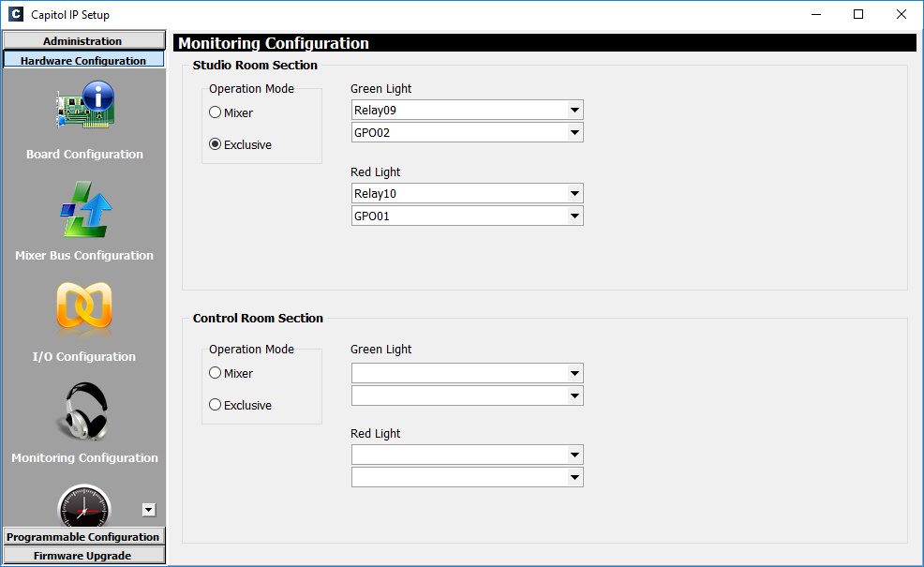Click the Capitol IP Setup app logo
This screenshot has width=924, height=567.
click(x=16, y=14)
